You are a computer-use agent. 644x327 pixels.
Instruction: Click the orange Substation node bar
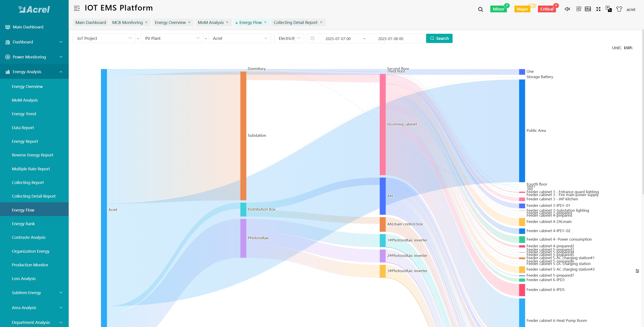(x=243, y=136)
